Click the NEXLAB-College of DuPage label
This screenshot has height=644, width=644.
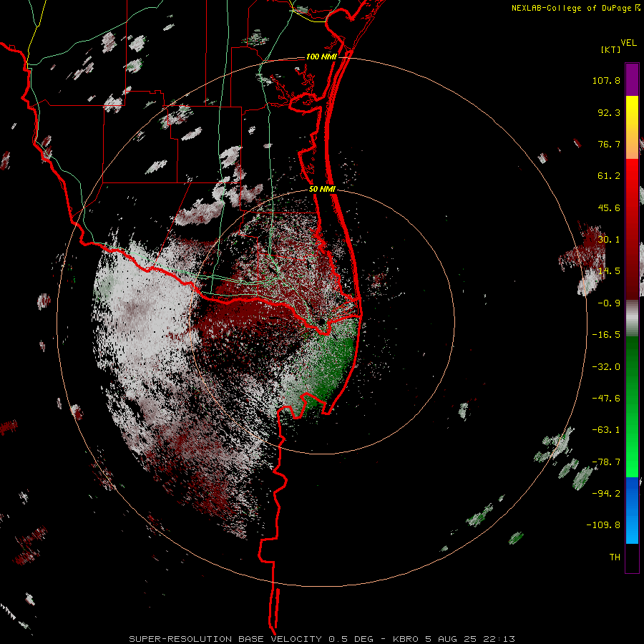[x=576, y=8]
